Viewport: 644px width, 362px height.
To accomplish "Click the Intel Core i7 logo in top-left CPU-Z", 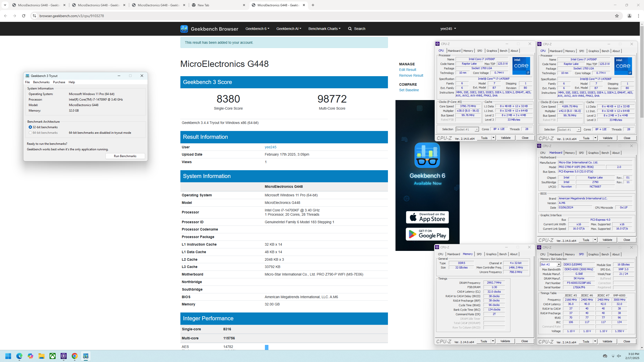I will [x=521, y=66].
